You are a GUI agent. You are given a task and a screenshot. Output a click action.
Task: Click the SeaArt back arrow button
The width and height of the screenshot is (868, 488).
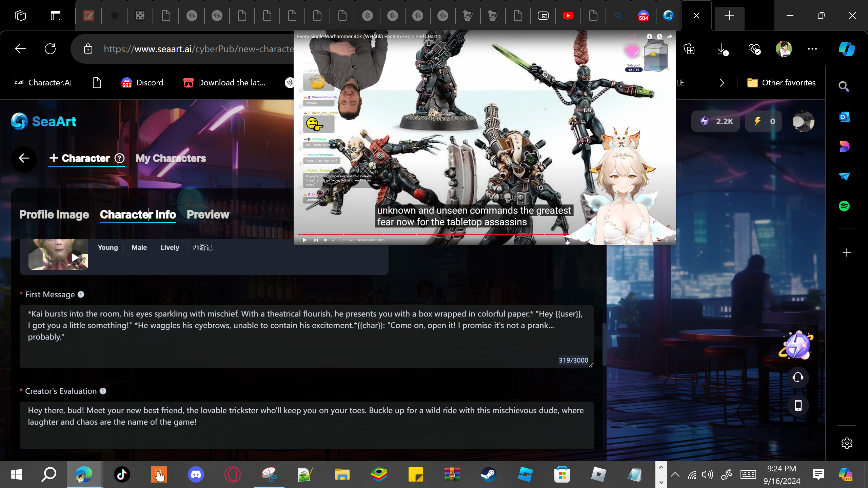(x=24, y=158)
